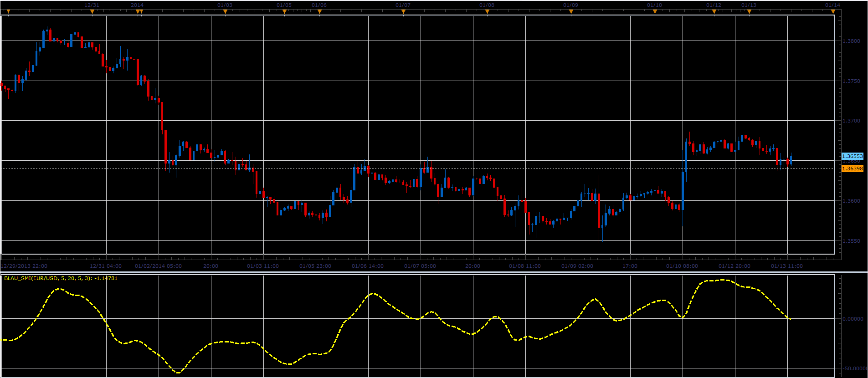Viewport: 868px width, 378px height.
Task: Click the 01/05 23:00 time label
Action: [x=315, y=266]
